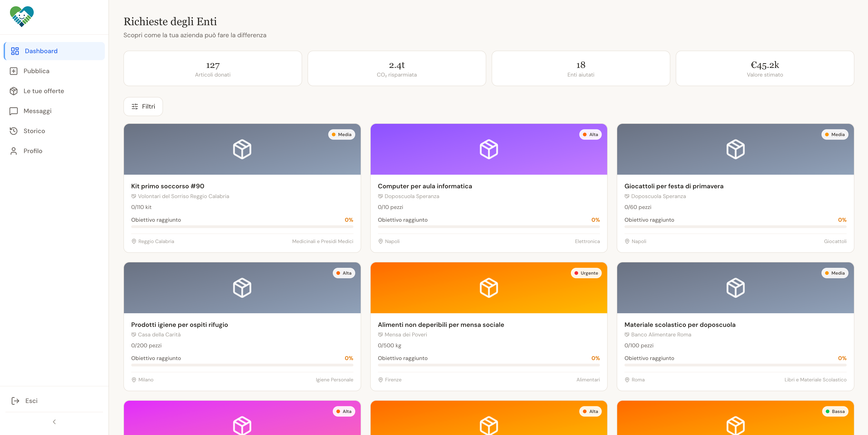This screenshot has height=435, width=868.
Task: Click the Milano location pin icon
Action: coord(134,380)
